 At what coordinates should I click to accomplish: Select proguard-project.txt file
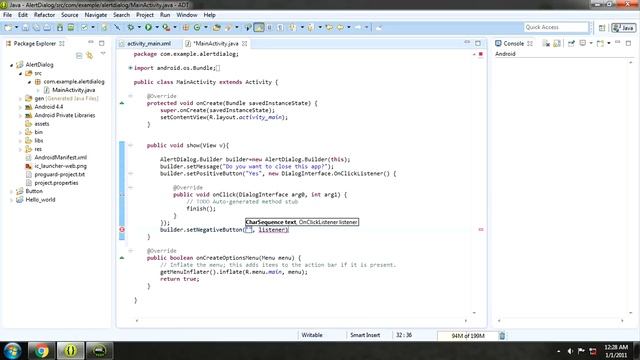click(60, 174)
